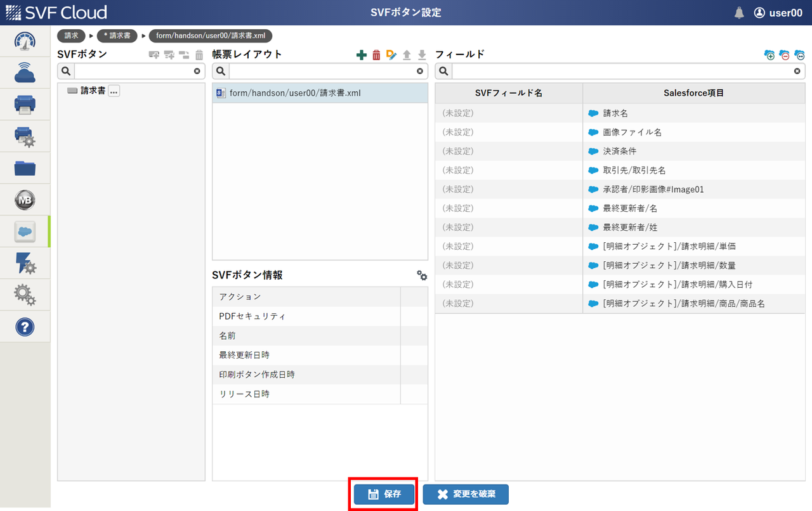Click the 変更を破棄 button
The height and width of the screenshot is (511, 812).
point(465,494)
